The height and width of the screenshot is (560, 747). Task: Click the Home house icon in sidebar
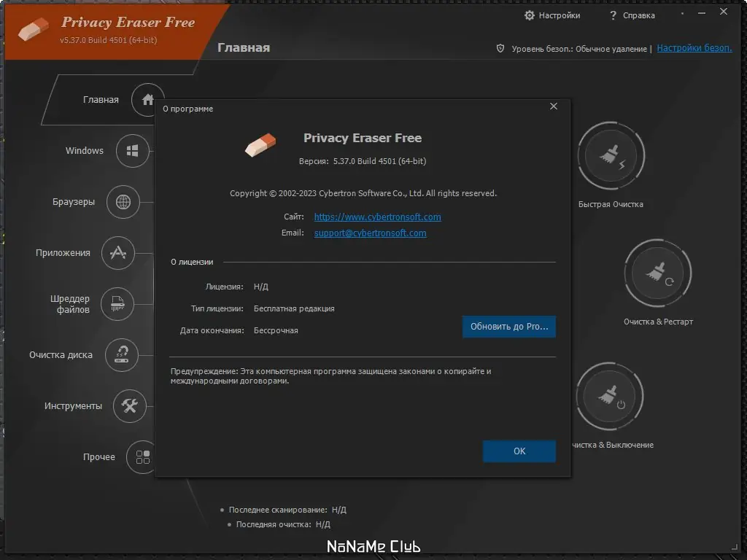(x=147, y=99)
